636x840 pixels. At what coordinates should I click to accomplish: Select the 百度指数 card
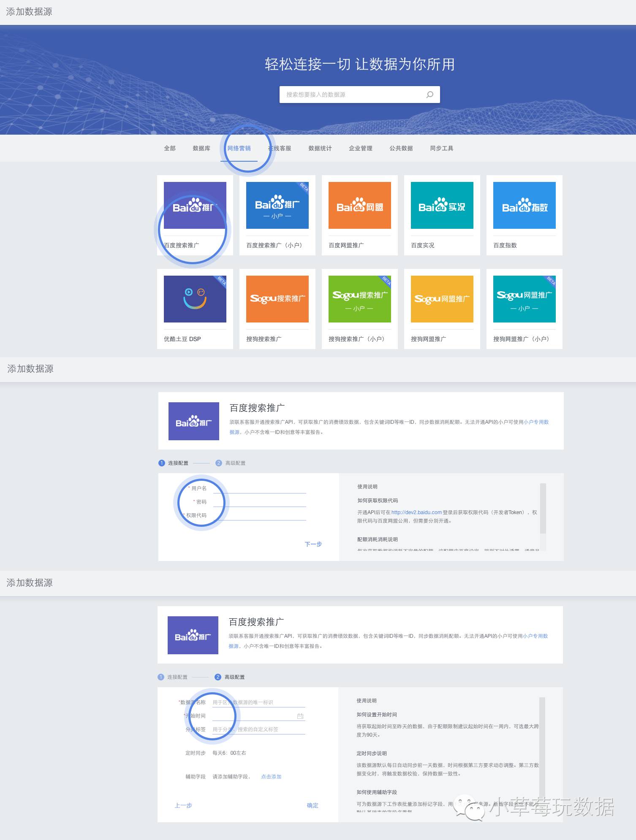[525, 215]
